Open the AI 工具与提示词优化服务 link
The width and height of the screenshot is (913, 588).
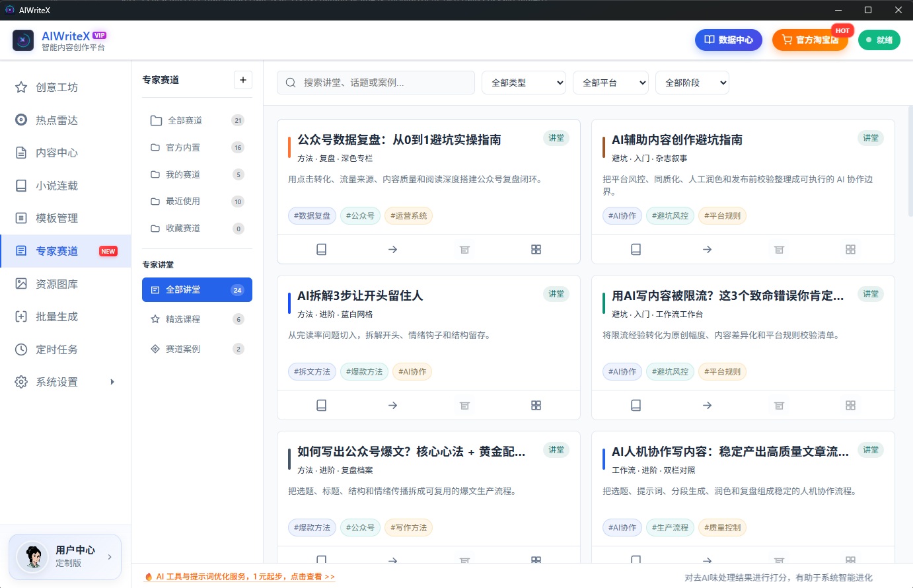pyautogui.click(x=240, y=577)
